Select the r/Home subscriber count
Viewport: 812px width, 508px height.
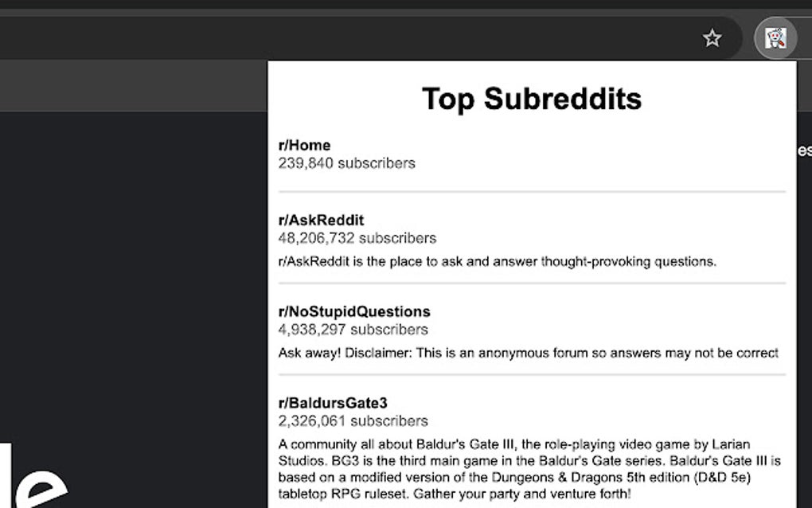coord(345,163)
